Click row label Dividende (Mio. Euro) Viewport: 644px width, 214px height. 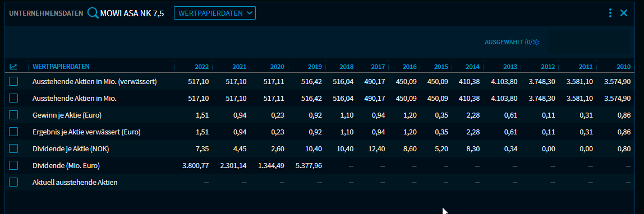point(66,166)
